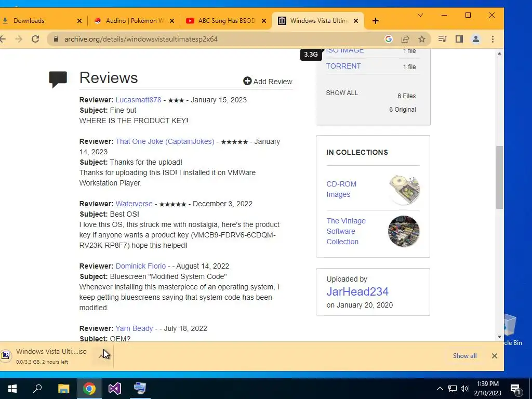The image size is (532, 399).
Task: Open the Chrome three-dot menu
Action: click(x=493, y=39)
